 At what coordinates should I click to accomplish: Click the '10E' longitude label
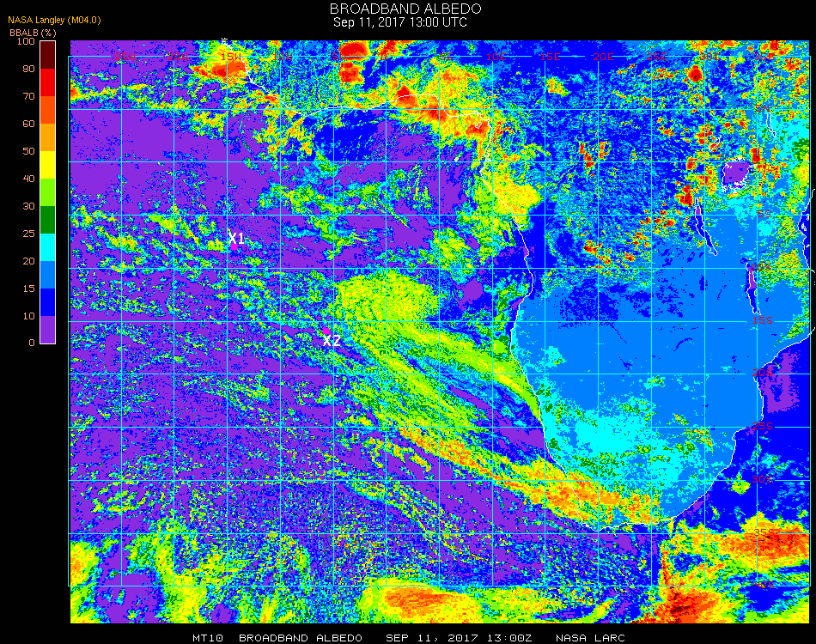(x=496, y=57)
